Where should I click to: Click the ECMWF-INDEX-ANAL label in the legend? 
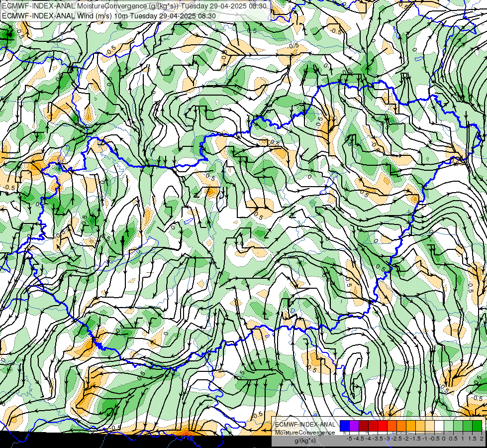305,425
